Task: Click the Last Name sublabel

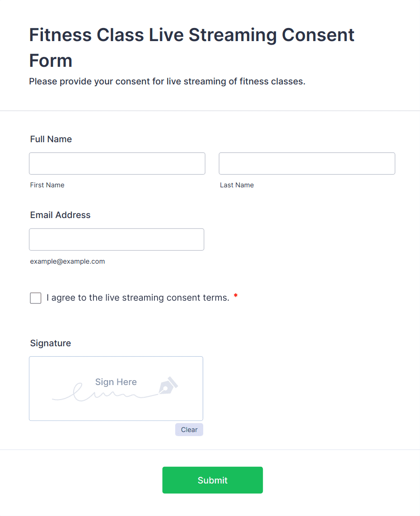Action: [x=237, y=185]
